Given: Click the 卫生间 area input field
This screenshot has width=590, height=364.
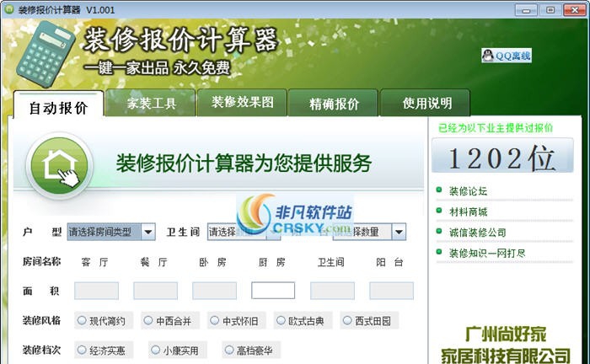Looking at the screenshot, I should (332, 291).
